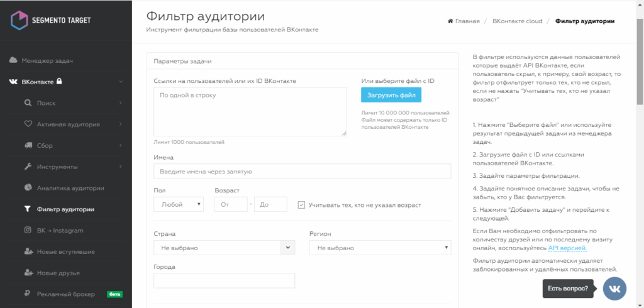Click the truck icon beside Сбор
This screenshot has height=308, width=644.
click(28, 145)
